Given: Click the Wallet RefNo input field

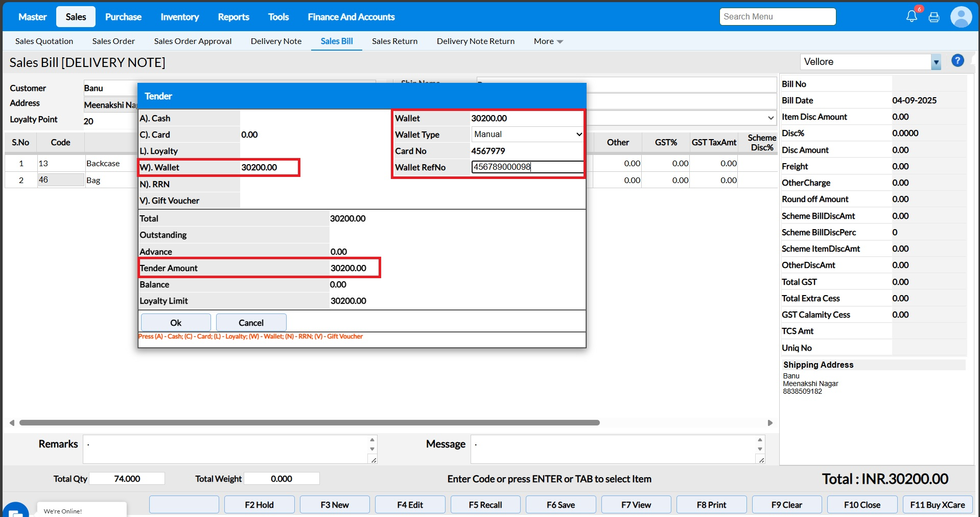Looking at the screenshot, I should [527, 167].
